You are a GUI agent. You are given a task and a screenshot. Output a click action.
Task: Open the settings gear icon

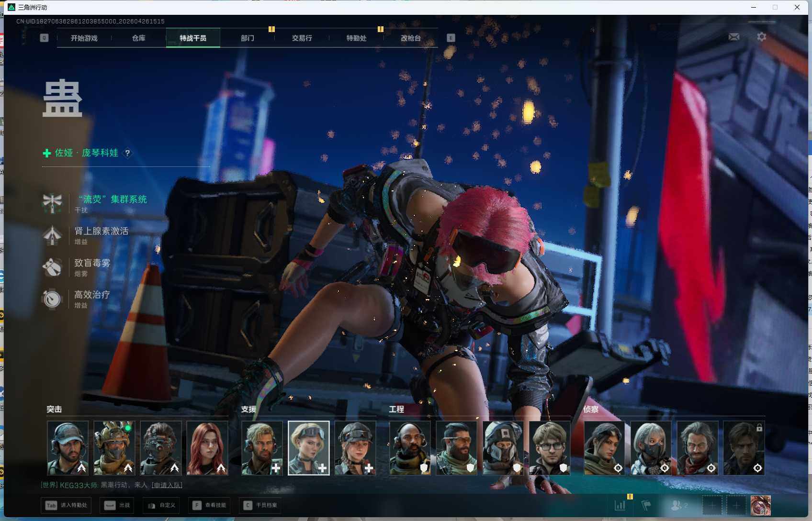[762, 37]
